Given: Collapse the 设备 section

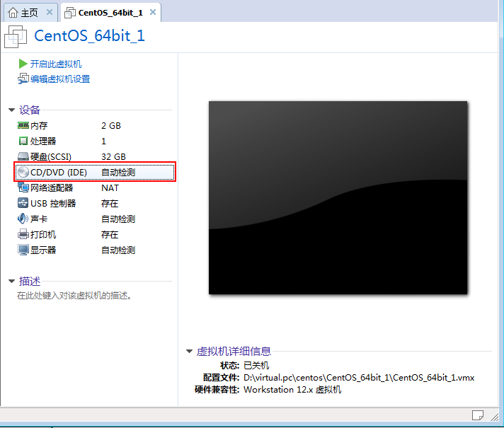Looking at the screenshot, I should tap(11, 110).
